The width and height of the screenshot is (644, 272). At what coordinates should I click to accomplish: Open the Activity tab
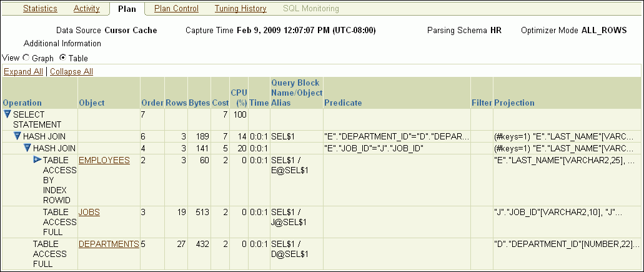click(x=86, y=9)
